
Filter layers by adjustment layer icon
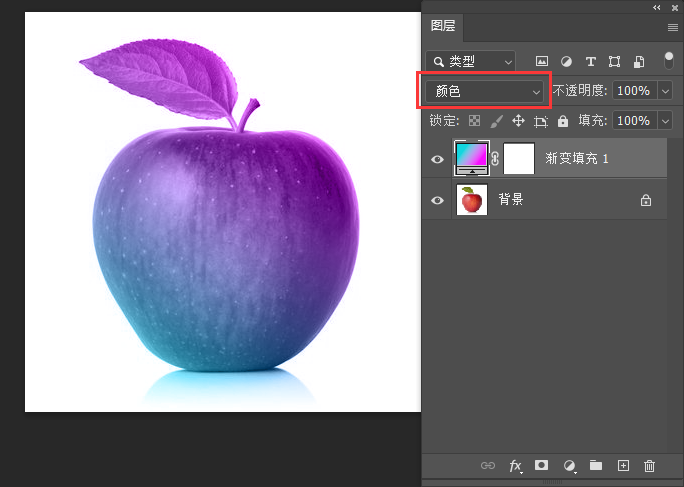[x=566, y=62]
